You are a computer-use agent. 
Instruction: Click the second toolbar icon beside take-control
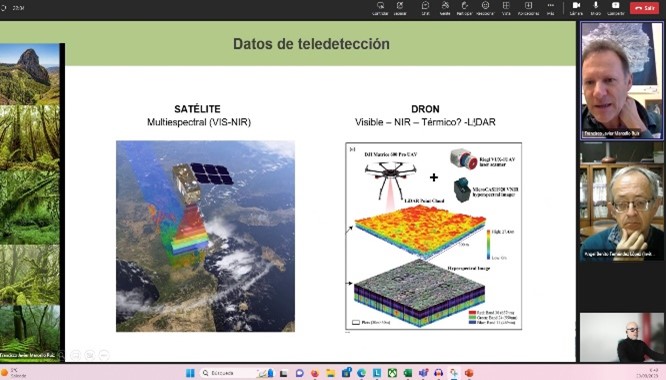pos(400,8)
